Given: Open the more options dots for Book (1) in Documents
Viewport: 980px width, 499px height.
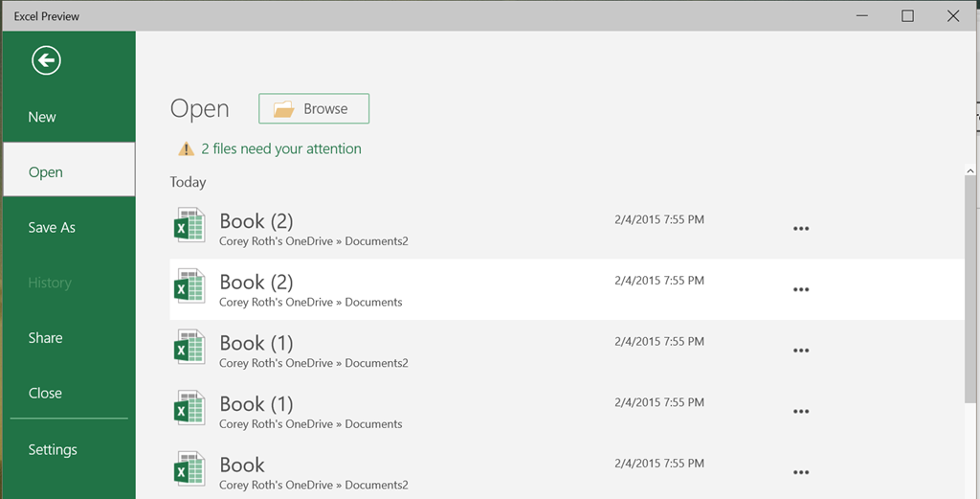Looking at the screenshot, I should [801, 412].
